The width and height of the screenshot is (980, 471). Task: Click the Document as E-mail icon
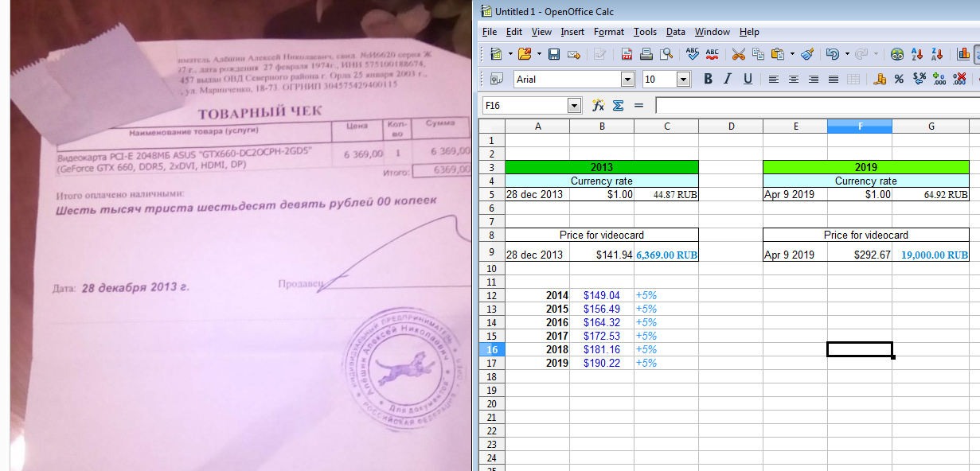pyautogui.click(x=573, y=55)
